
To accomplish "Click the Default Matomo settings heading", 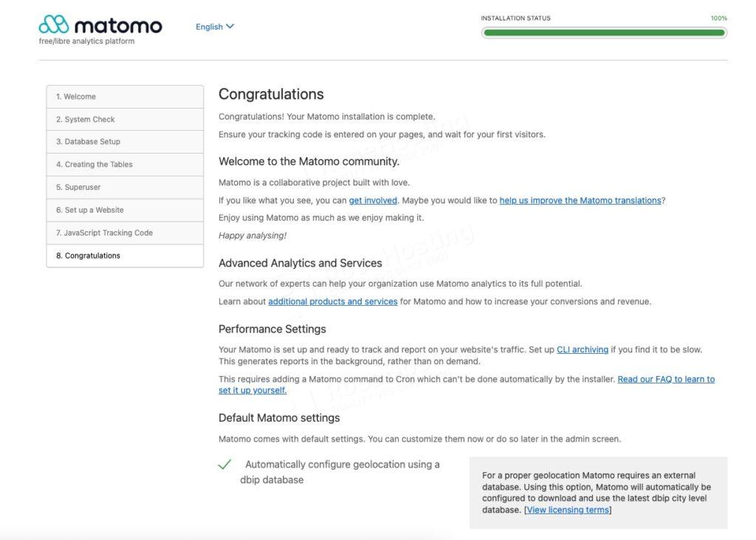I will pyautogui.click(x=279, y=418).
